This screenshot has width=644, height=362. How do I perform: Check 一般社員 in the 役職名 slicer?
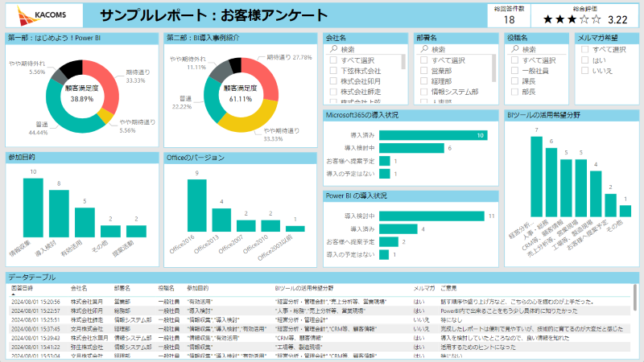coord(514,71)
